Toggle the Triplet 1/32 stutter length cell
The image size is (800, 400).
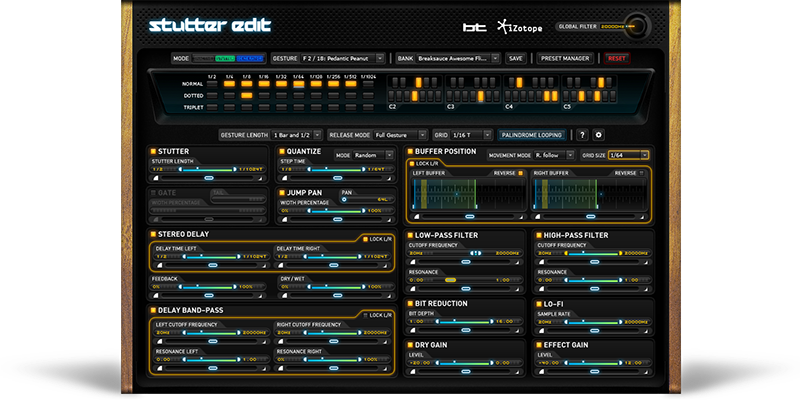(x=281, y=107)
